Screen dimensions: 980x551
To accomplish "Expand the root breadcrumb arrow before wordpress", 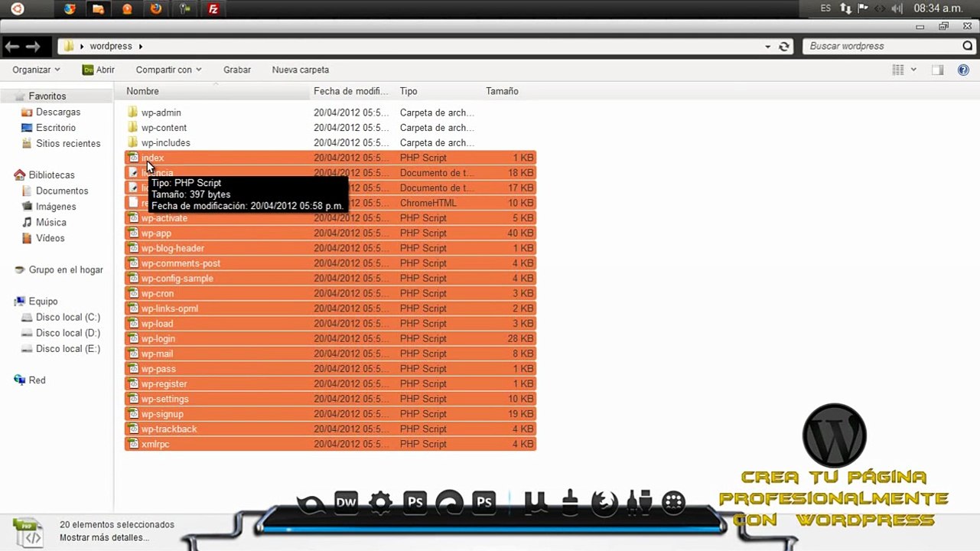I will 82,47.
